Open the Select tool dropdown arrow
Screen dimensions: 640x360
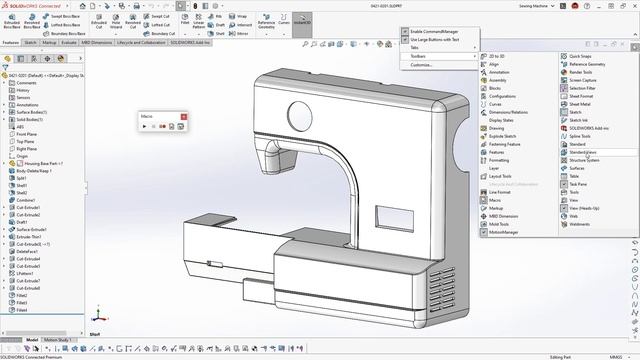pos(188,6)
